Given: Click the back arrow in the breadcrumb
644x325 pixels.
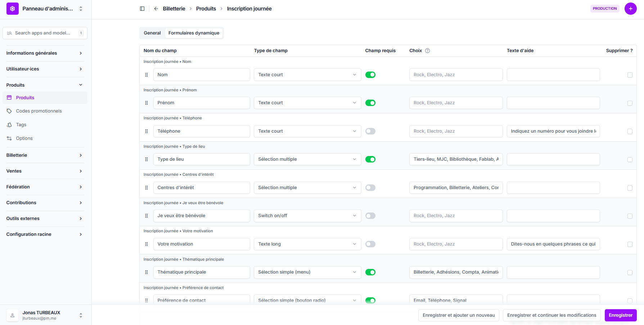Looking at the screenshot, I should [156, 9].
